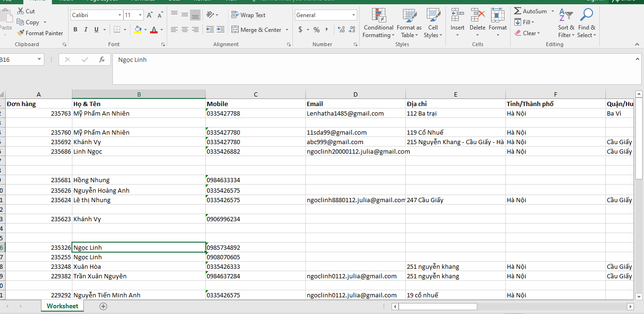Apply the yellow fill color swatch
Image resolution: width=644 pixels, height=314 pixels.
(138, 29)
